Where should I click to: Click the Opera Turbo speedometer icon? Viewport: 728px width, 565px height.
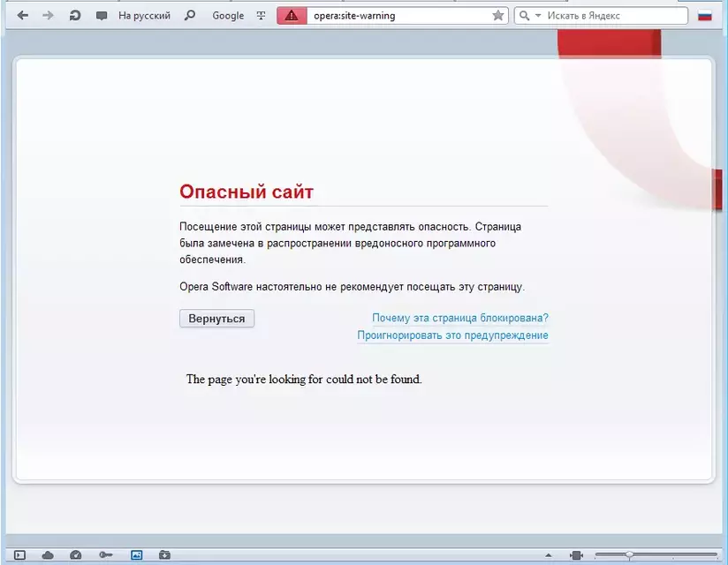coord(76,554)
